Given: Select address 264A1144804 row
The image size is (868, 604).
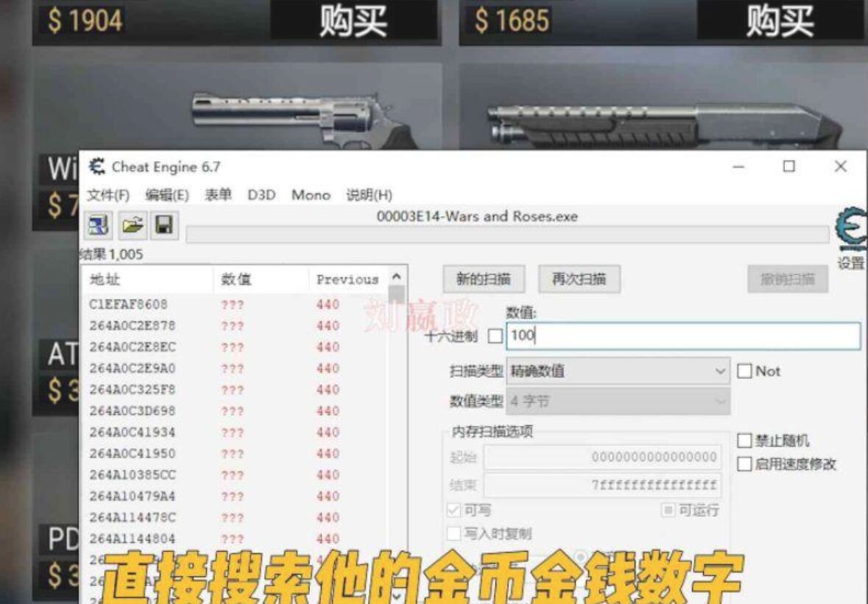Looking at the screenshot, I should click(236, 539).
